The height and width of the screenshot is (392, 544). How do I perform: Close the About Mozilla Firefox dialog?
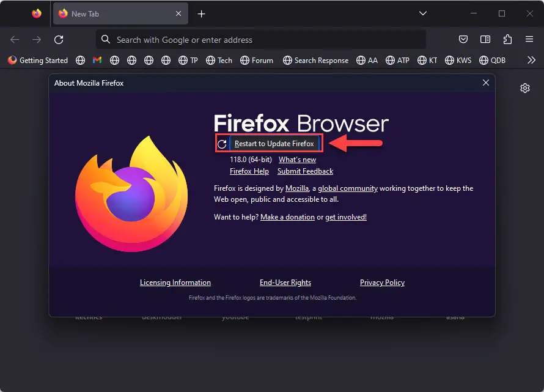point(486,83)
